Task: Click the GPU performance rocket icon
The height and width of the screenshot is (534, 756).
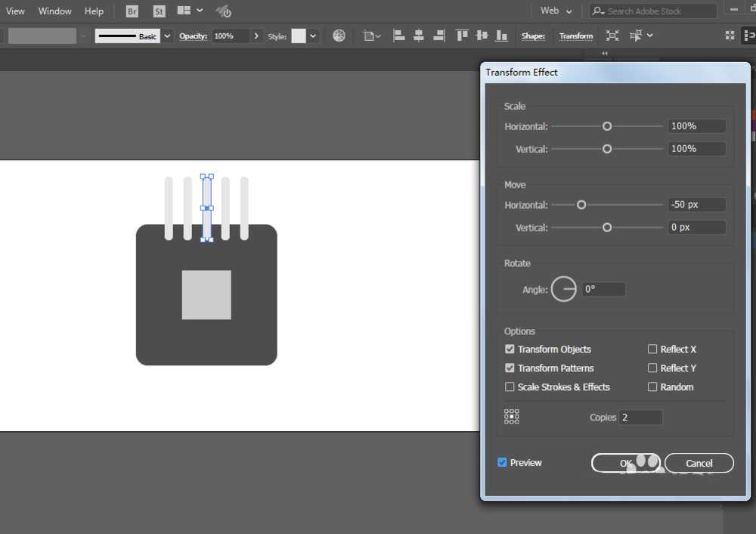Action: (x=223, y=11)
